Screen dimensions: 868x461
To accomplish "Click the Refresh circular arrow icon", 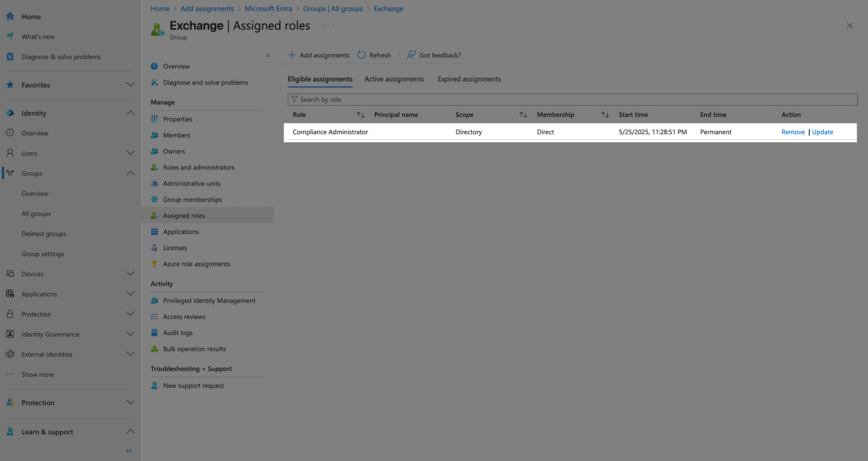I will click(x=361, y=55).
